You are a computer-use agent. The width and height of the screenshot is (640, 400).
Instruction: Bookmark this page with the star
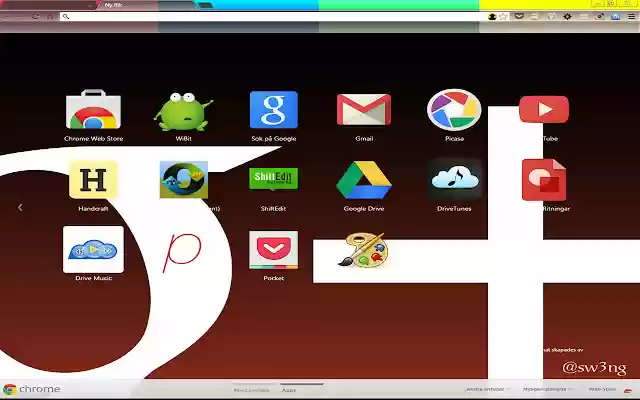(503, 17)
